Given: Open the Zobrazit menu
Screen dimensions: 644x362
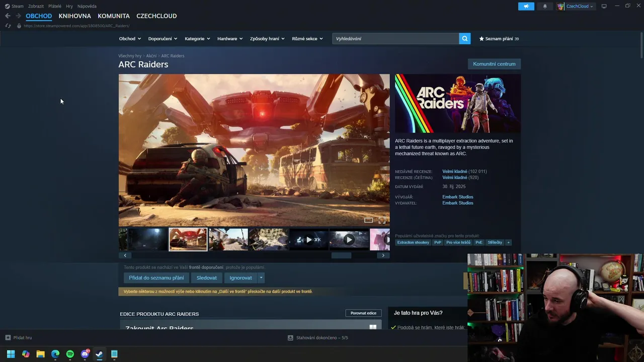Looking at the screenshot, I should (x=36, y=6).
